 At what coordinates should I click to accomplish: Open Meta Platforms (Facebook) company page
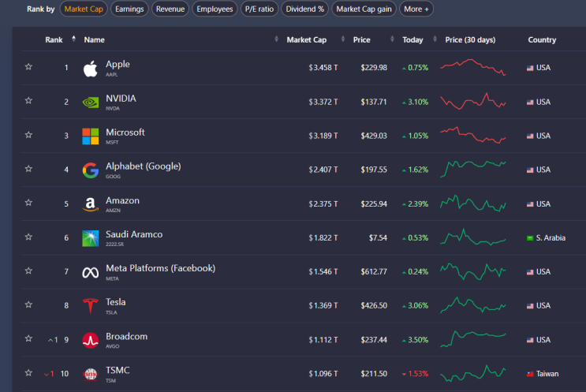(160, 268)
